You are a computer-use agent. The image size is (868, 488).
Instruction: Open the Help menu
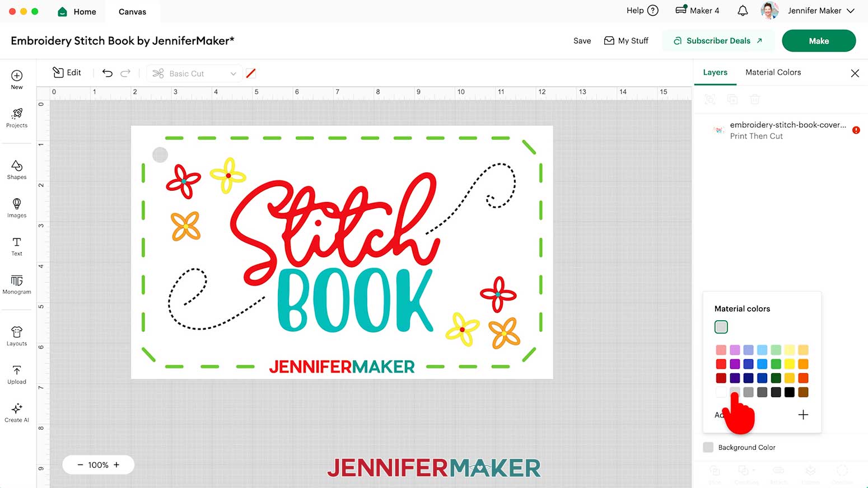tap(642, 11)
